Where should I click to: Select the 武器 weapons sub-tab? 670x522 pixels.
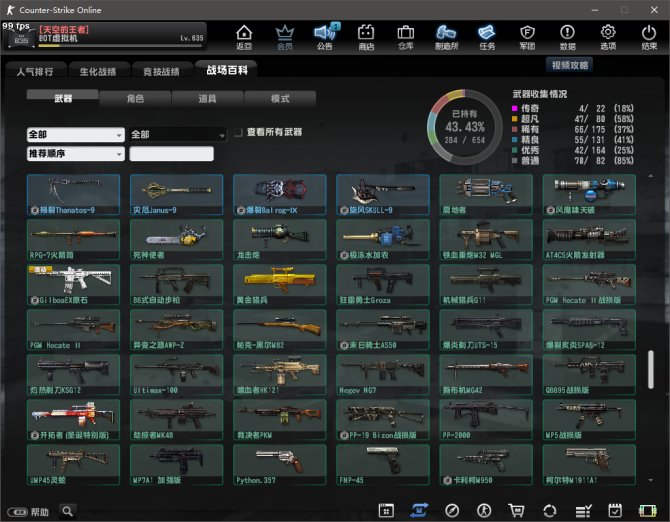tap(63, 98)
